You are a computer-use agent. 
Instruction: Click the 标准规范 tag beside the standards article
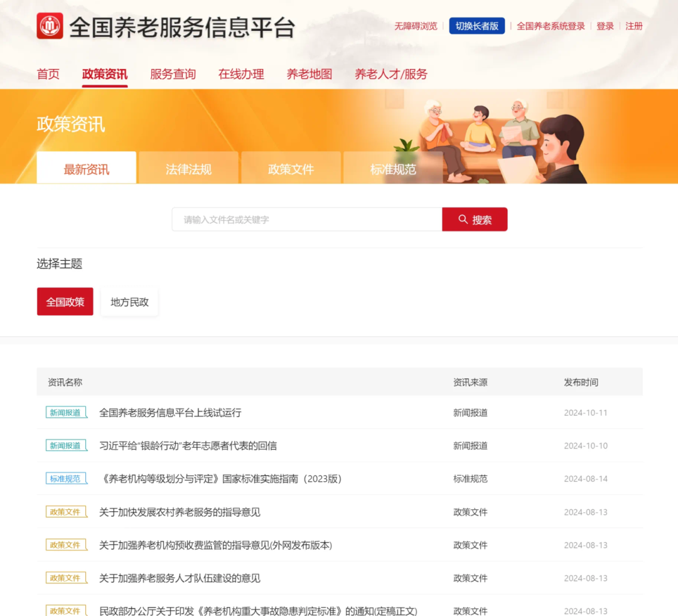pos(66,478)
